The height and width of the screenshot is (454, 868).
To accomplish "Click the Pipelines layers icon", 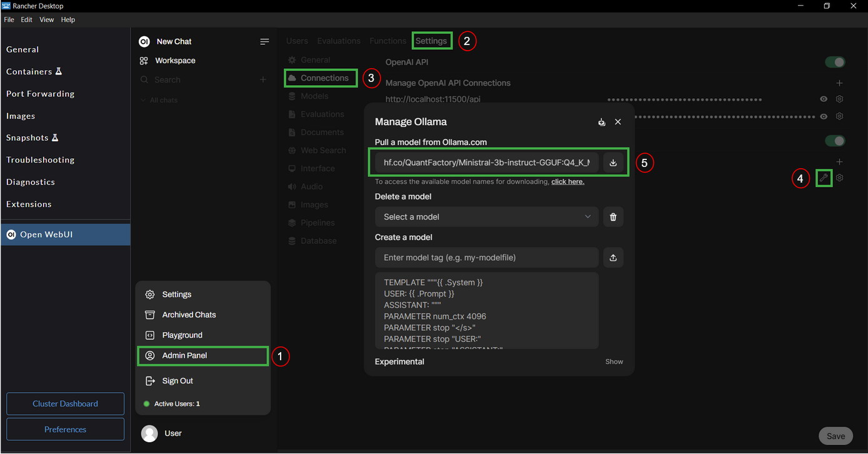I will coord(292,223).
